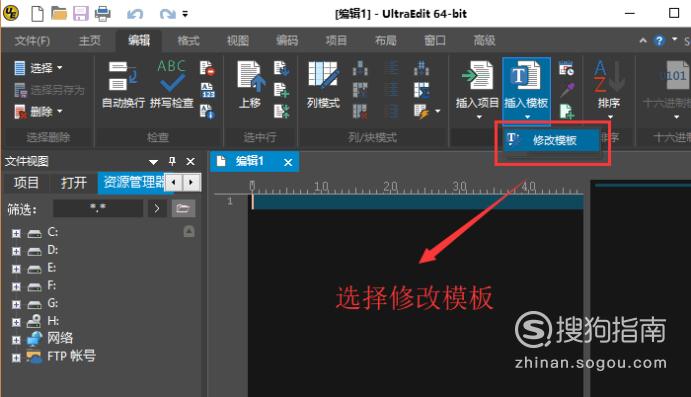This screenshot has width=691, height=397.
Task: Toggle 自动换行 word wrap
Action: tap(123, 85)
